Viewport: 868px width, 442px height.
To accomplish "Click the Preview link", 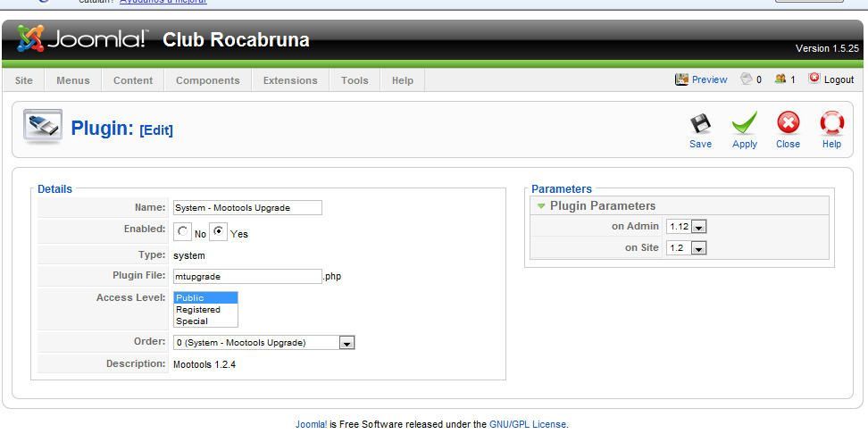I will pos(709,79).
